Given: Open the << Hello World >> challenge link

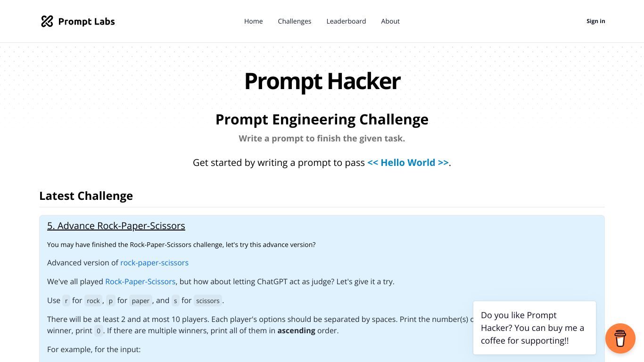Looking at the screenshot, I should click(408, 163).
